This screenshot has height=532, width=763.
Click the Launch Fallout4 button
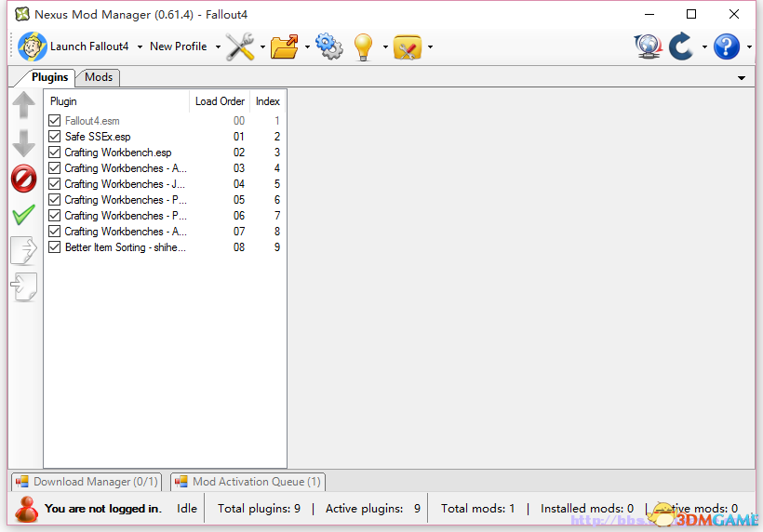74,47
